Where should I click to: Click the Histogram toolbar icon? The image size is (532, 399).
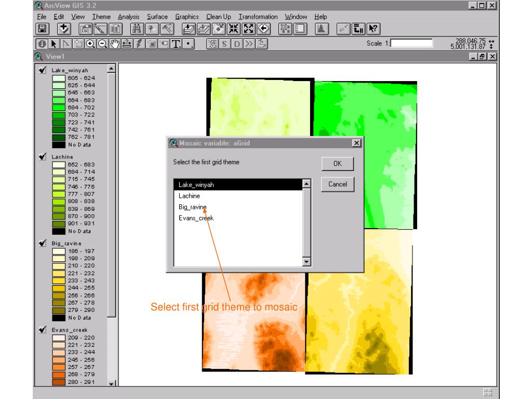pos(322,29)
